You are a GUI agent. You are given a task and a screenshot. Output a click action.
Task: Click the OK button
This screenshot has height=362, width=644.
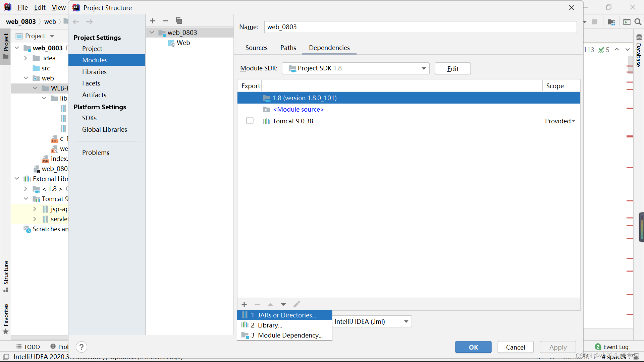[473, 347]
